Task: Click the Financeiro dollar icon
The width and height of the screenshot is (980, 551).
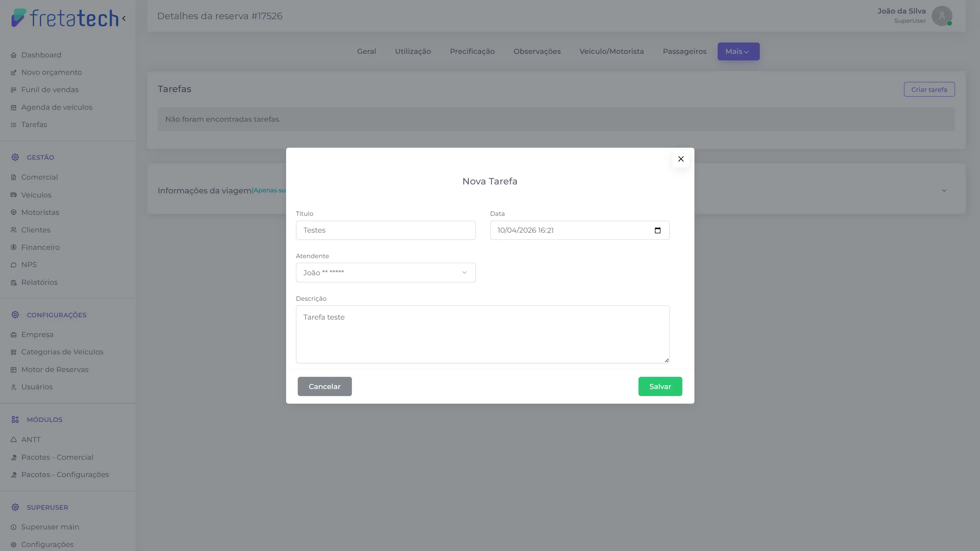Action: click(14, 247)
